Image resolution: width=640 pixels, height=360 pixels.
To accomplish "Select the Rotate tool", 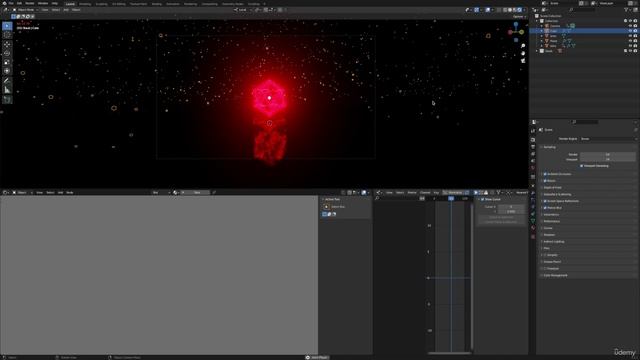I will coord(7,53).
